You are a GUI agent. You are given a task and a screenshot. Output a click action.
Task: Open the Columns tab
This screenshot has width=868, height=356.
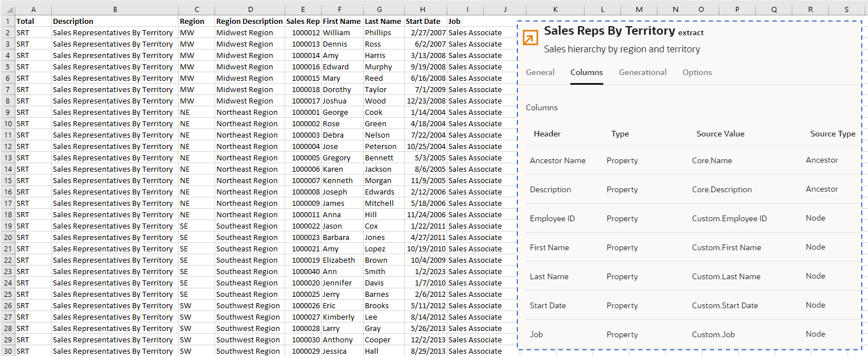[x=587, y=72]
